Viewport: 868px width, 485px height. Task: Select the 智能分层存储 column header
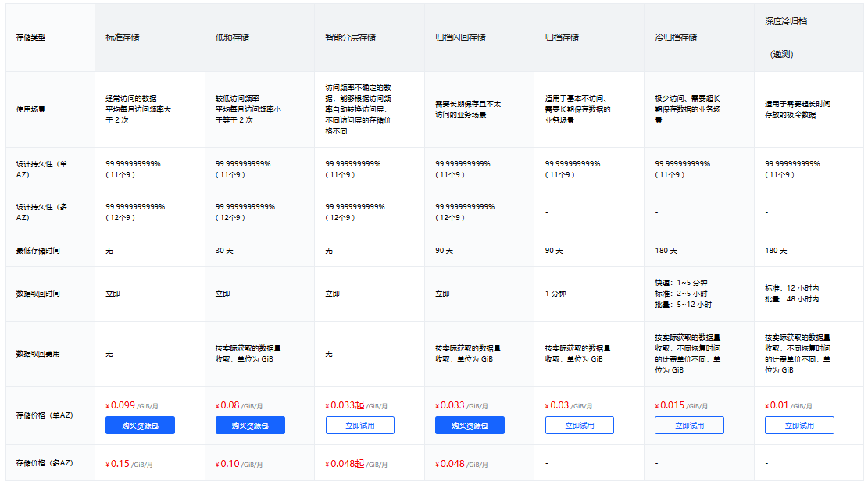coord(351,37)
